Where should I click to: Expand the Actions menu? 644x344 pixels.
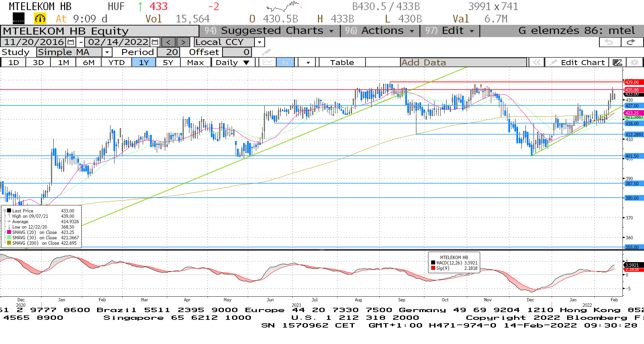coord(380,31)
